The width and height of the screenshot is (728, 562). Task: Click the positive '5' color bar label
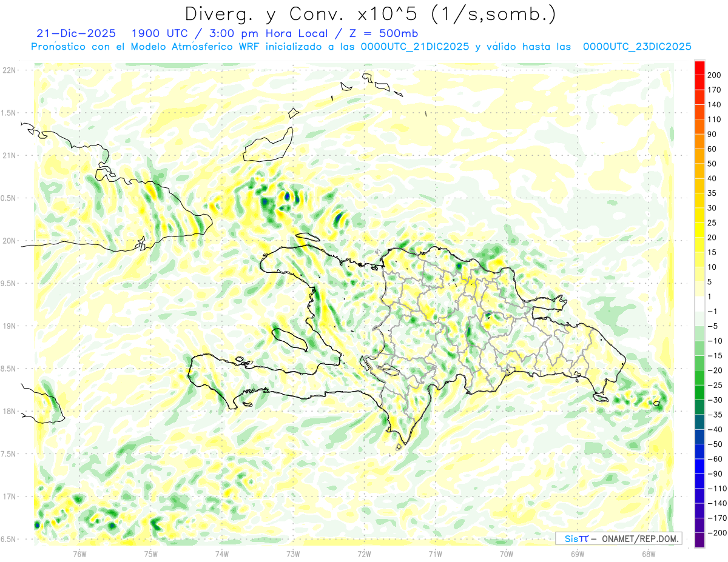coord(710,282)
